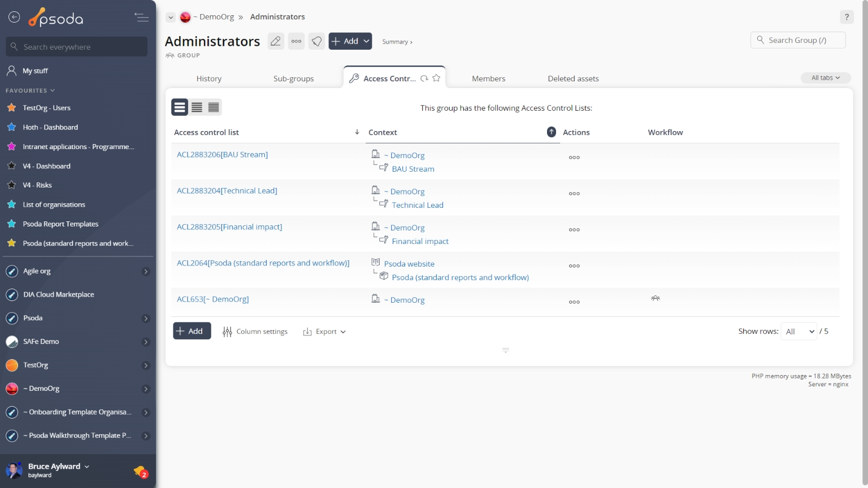Switch to the Deleted assets tab
The width and height of the screenshot is (868, 488).
[573, 79]
